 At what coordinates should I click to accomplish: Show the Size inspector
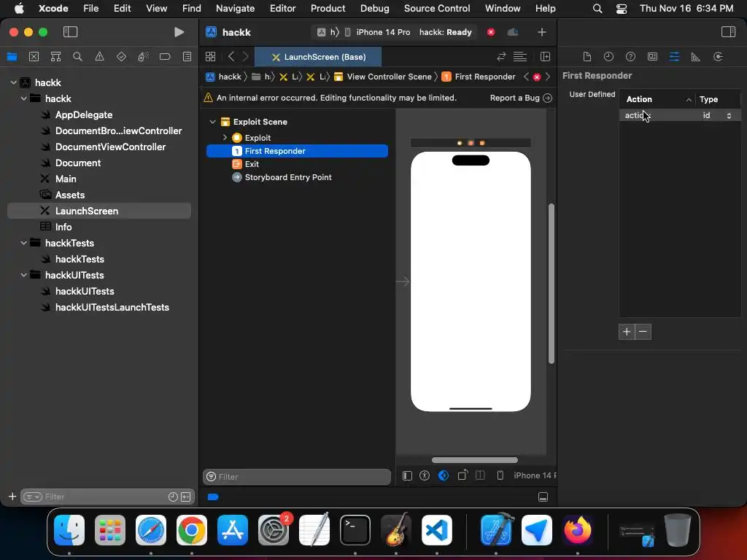[695, 57]
